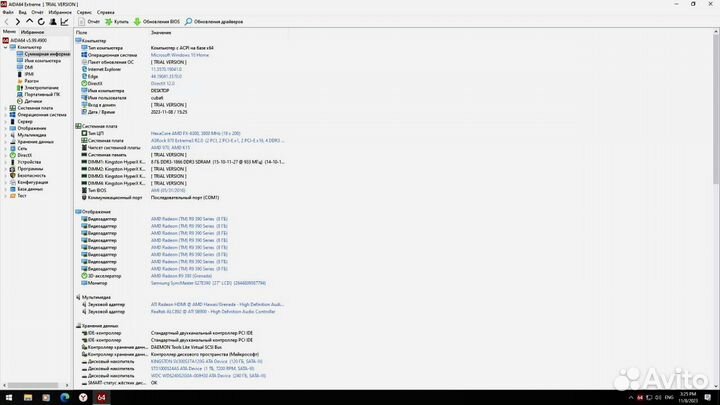This screenshot has height=405, width=720.
Task: Open the Вид menu
Action: (22, 12)
